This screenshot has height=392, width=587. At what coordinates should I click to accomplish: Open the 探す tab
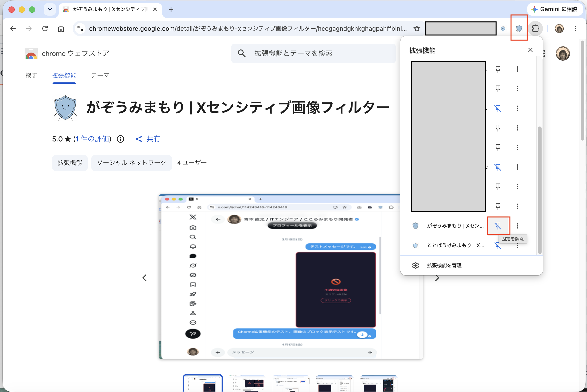pos(31,75)
